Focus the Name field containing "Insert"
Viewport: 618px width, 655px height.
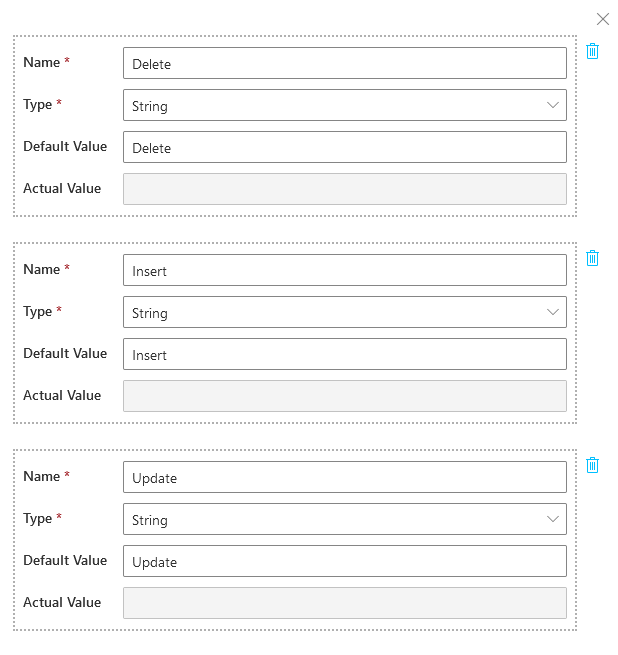344,271
